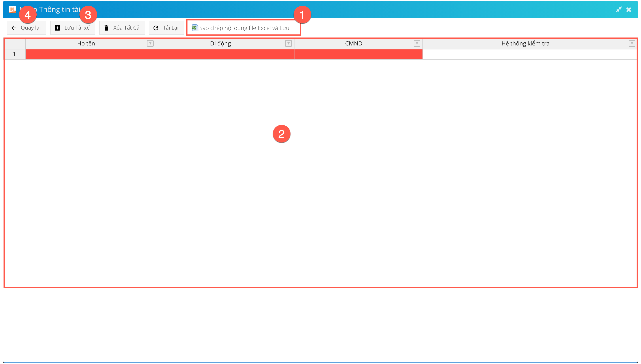Click the red Di động cell in row 1
This screenshot has width=641, height=364.
(225, 54)
